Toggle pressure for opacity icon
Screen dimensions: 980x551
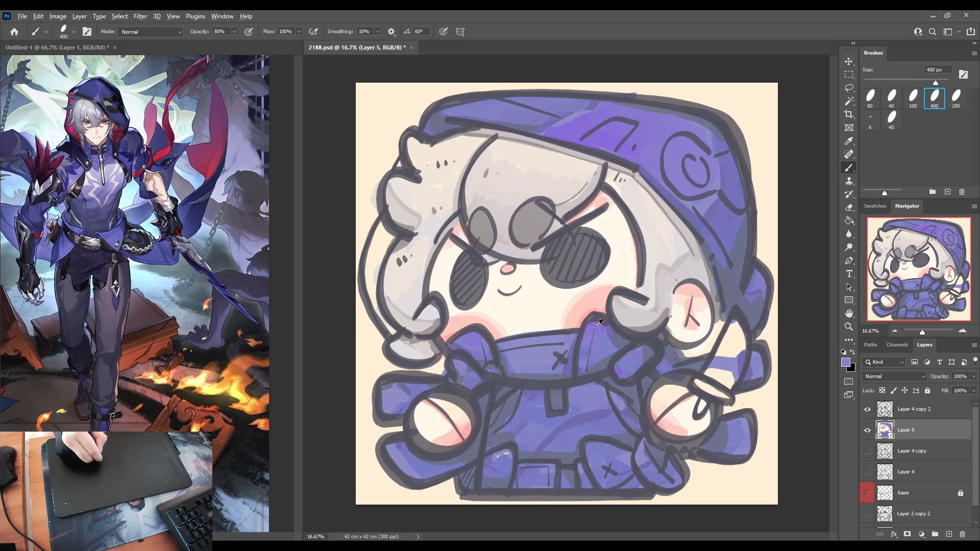tap(249, 32)
